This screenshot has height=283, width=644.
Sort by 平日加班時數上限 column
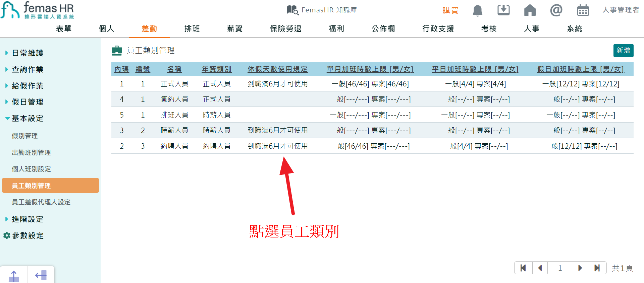[x=476, y=69]
